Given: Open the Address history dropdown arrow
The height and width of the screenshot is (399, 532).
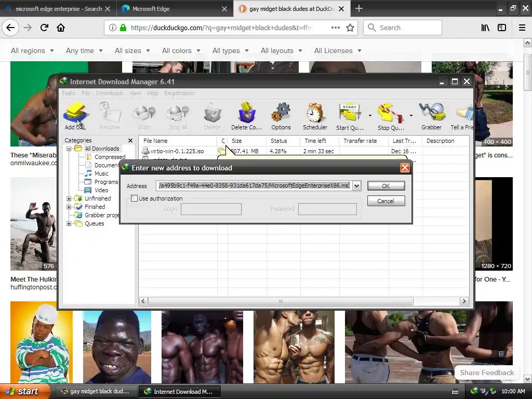Looking at the screenshot, I should coord(356,185).
